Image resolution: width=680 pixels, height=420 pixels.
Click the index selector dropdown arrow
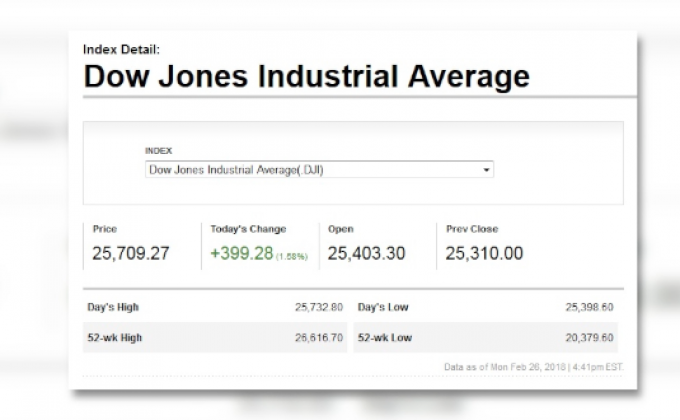[x=487, y=171]
